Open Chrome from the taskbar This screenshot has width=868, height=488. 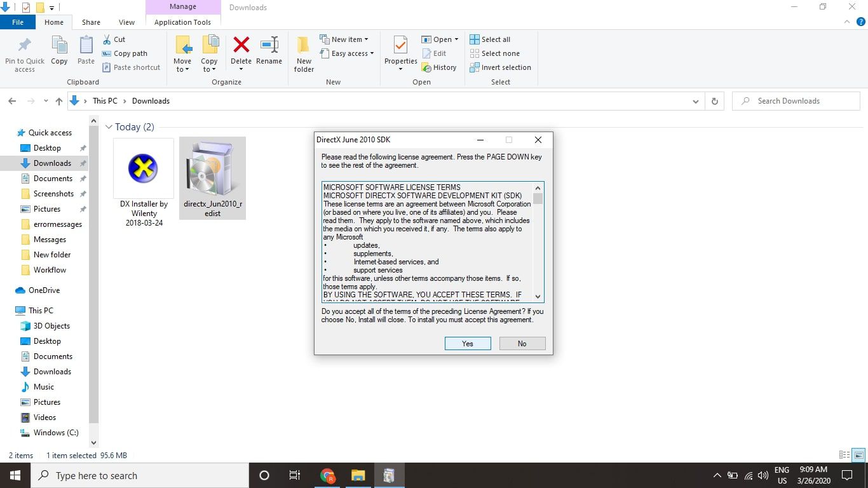point(327,475)
